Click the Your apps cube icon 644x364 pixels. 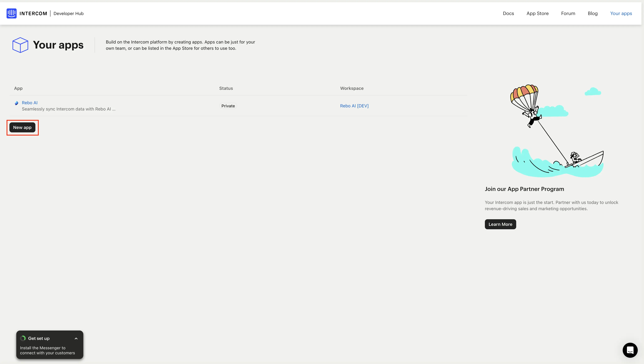pyautogui.click(x=20, y=45)
